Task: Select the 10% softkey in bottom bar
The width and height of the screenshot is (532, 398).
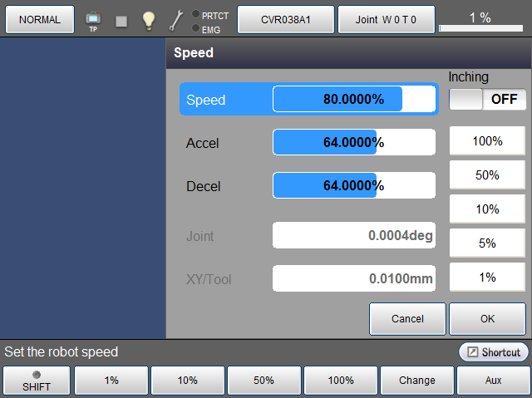Action: (x=187, y=381)
